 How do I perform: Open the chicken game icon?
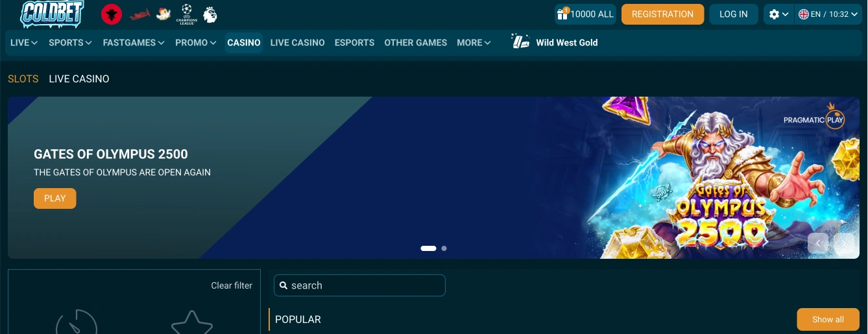[163, 14]
